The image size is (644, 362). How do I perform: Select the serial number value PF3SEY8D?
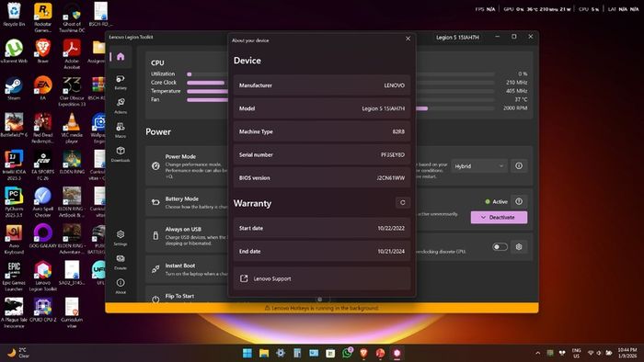click(393, 155)
